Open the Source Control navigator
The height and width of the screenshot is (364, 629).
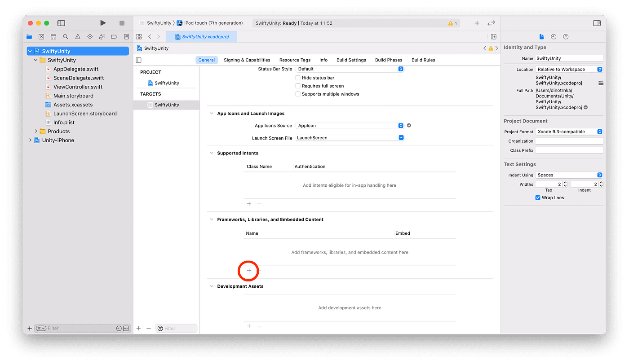pos(41,37)
